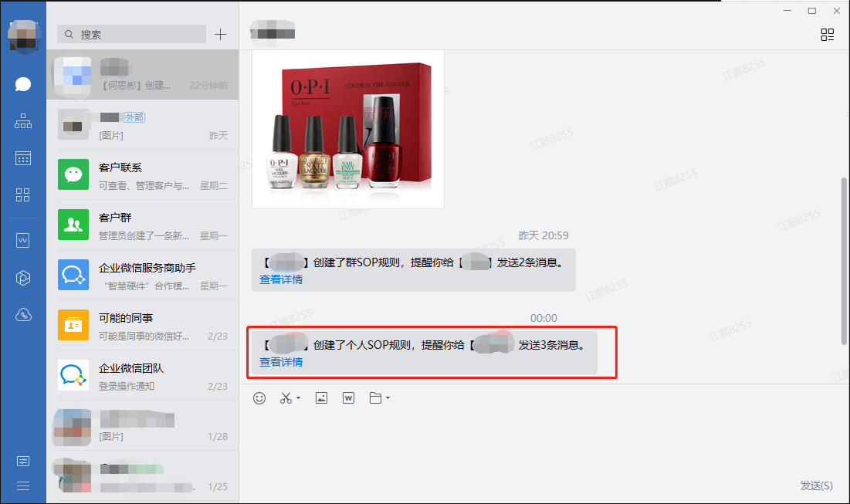Open the 可能的同事 conversation
Screen dimensions: 850x504
pos(143,325)
